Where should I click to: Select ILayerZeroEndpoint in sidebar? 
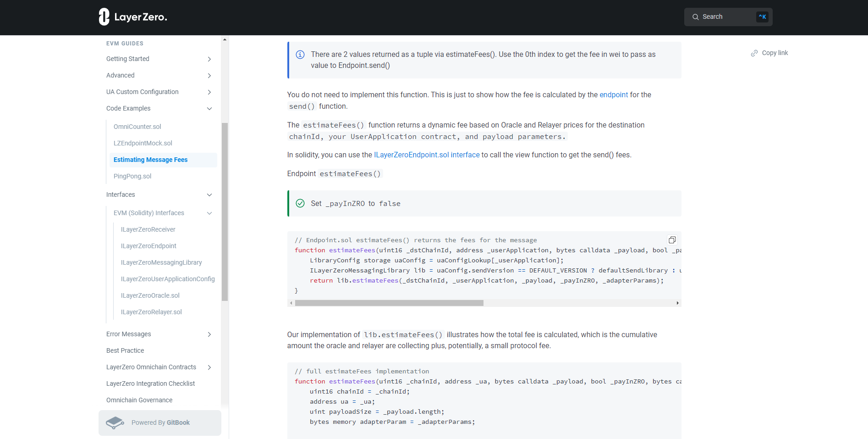point(148,246)
